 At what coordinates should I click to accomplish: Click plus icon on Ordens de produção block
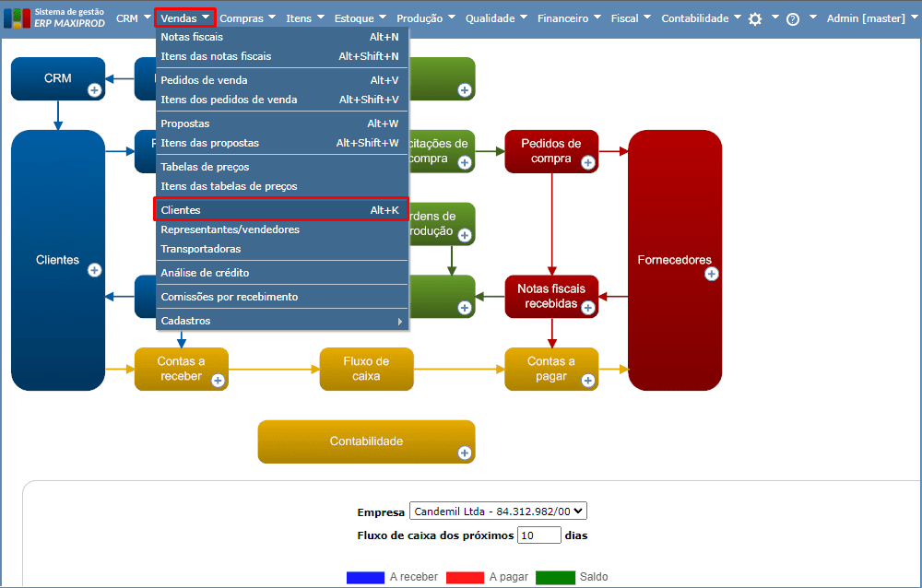click(465, 235)
